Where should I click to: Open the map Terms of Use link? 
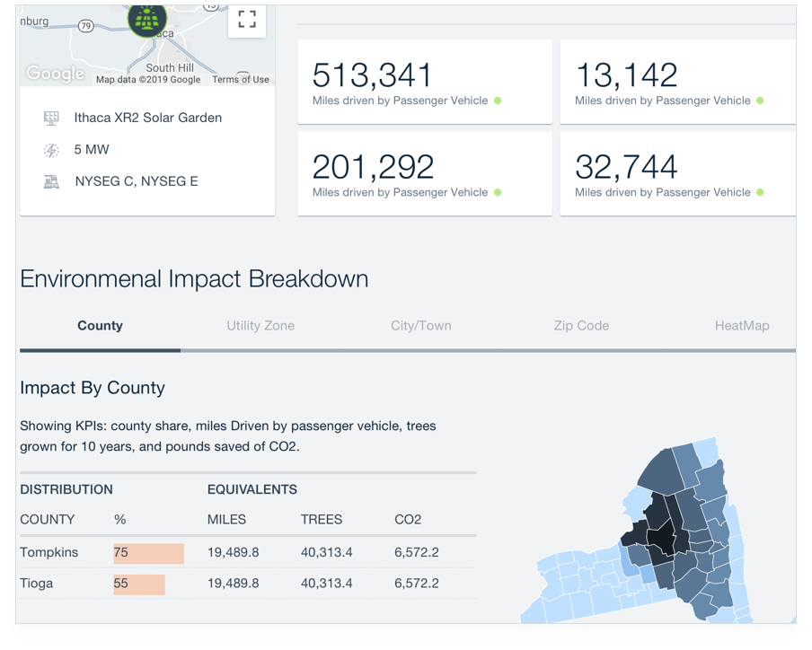tap(240, 80)
